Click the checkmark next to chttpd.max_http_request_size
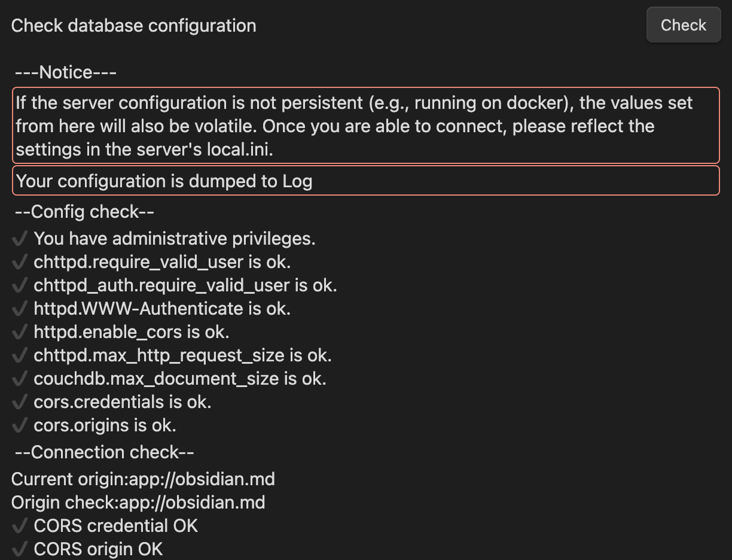 pyautogui.click(x=20, y=356)
